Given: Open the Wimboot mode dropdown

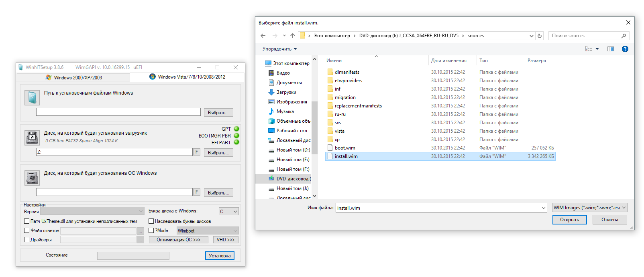Looking at the screenshot, I should click(208, 230).
